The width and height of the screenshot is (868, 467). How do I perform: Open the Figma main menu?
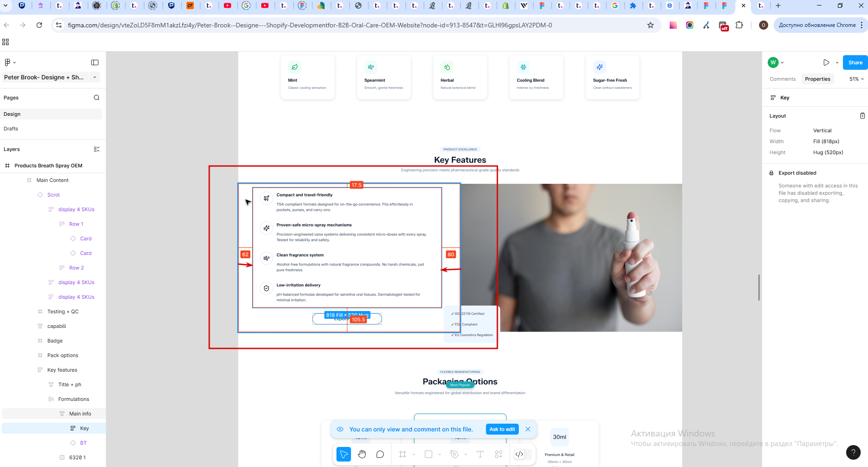click(x=10, y=62)
